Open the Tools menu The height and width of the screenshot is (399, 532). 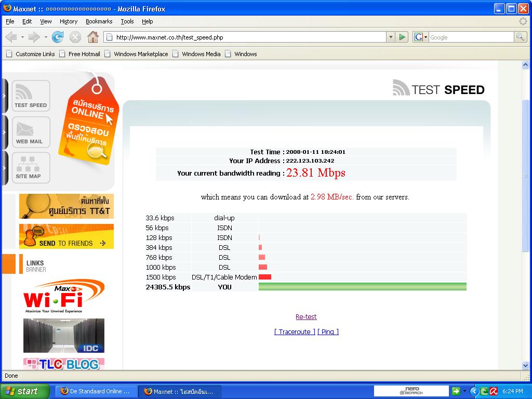click(x=127, y=21)
